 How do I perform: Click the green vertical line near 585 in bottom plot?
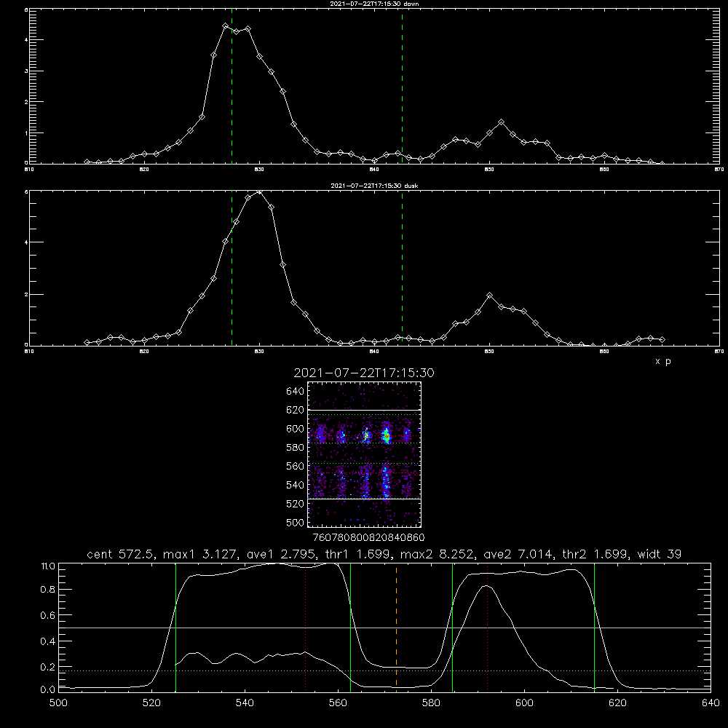452,627
